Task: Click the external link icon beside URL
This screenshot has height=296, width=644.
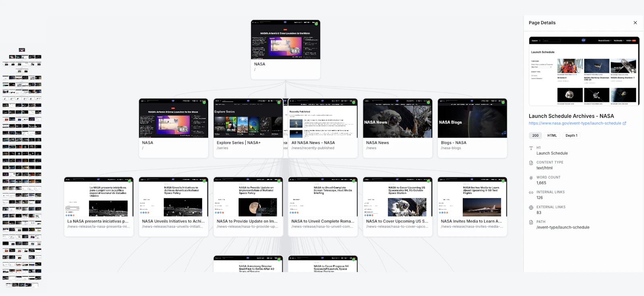Action: [x=624, y=123]
